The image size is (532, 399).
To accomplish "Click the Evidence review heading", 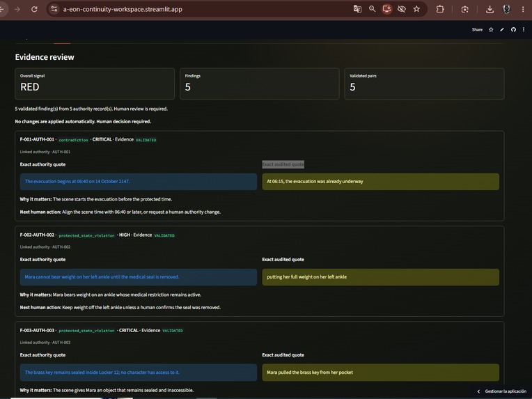I will click(45, 57).
